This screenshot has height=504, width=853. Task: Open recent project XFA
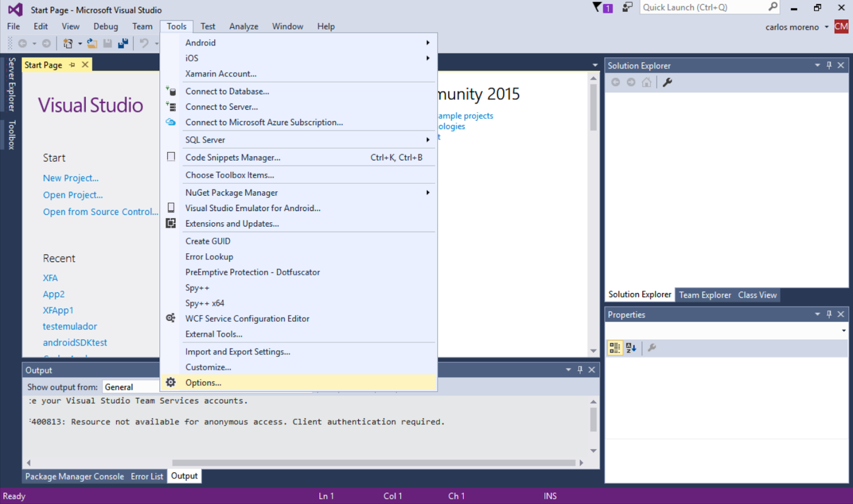tap(50, 278)
